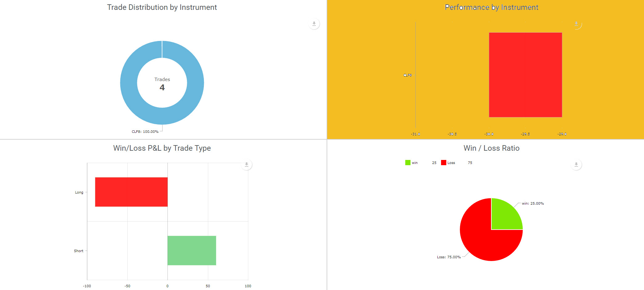Click the 'Trades 4' center text
The height and width of the screenshot is (290, 644).
[x=162, y=84]
